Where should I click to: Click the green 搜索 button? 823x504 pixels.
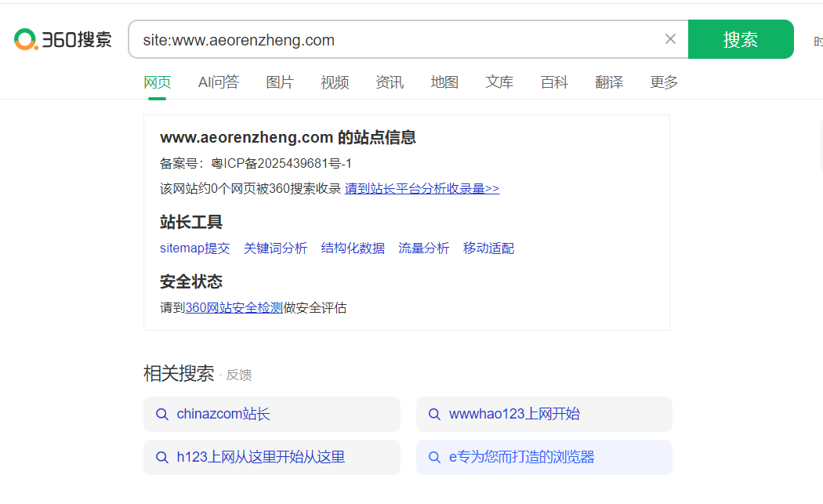click(740, 39)
